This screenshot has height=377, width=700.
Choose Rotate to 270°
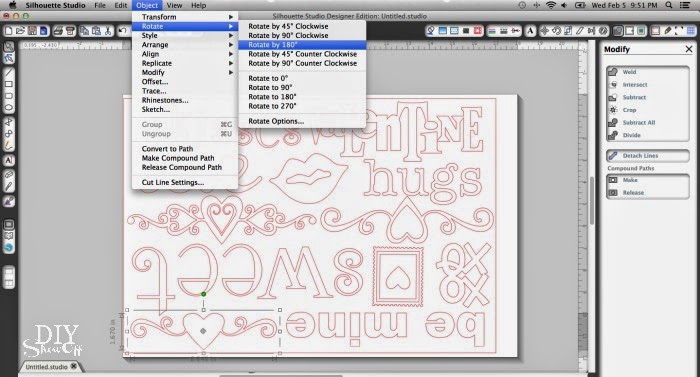(302, 106)
